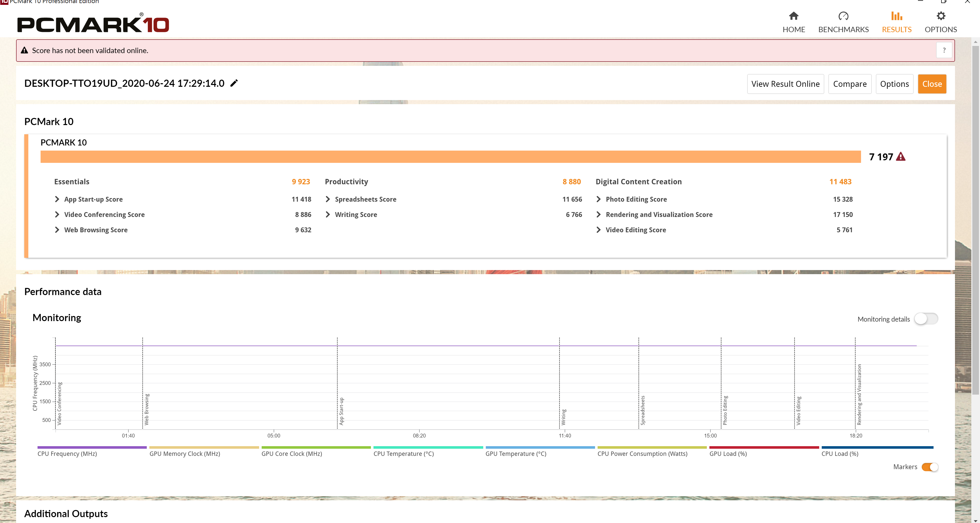
Task: Click the result name DESKTOP-TTO19UD text
Action: (124, 83)
